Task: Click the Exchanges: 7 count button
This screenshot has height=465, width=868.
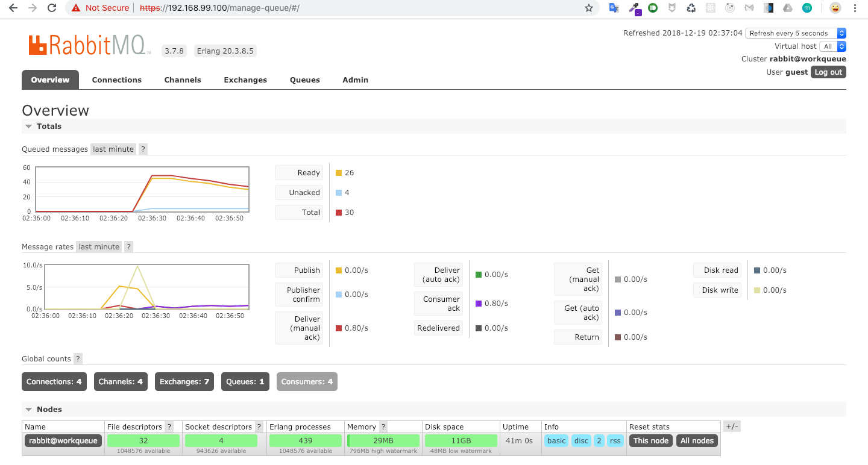Action: pos(184,381)
